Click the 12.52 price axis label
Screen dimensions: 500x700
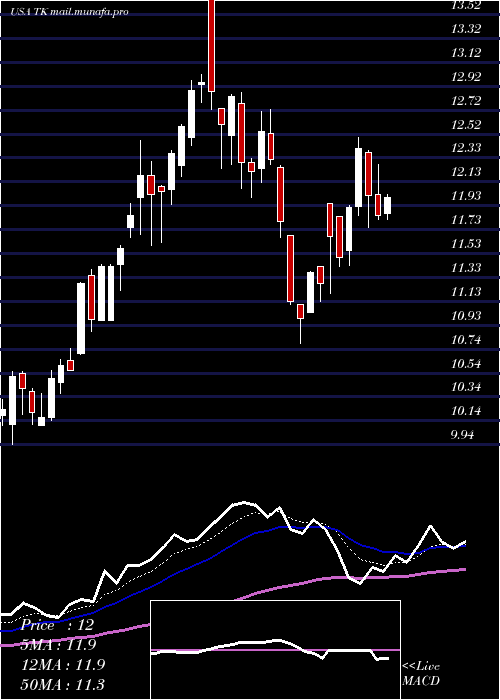coord(466,125)
